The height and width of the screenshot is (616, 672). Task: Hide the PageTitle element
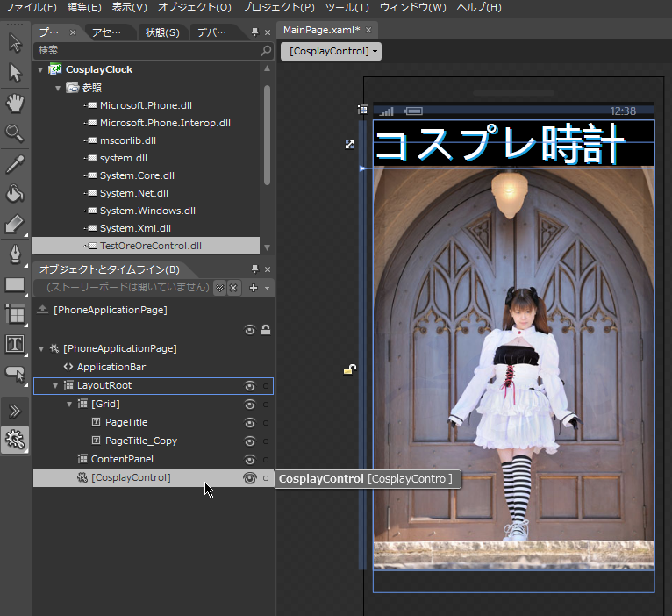click(x=250, y=423)
